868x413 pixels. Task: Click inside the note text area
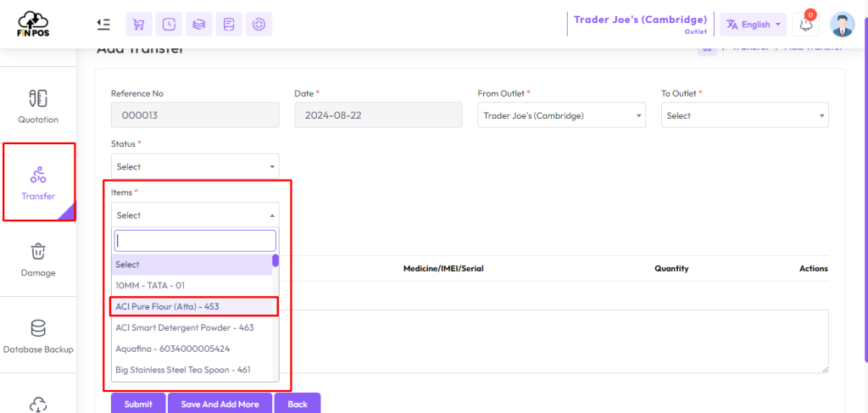tap(554, 341)
